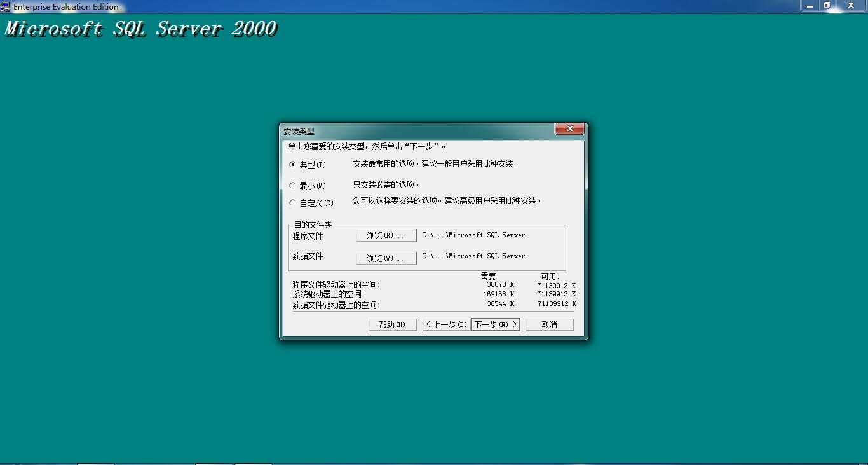Image resolution: width=868 pixels, height=465 pixels.
Task: Click the required space value 36544 K
Action: 501,303
